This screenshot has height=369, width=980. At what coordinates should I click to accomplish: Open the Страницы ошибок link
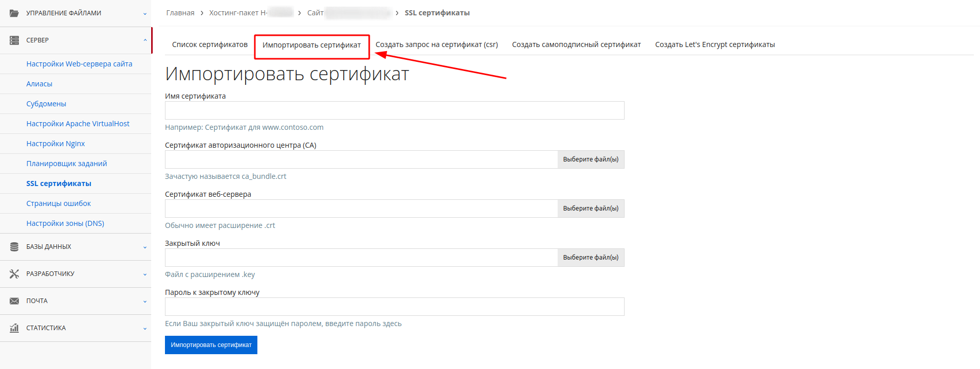pyautogui.click(x=59, y=203)
